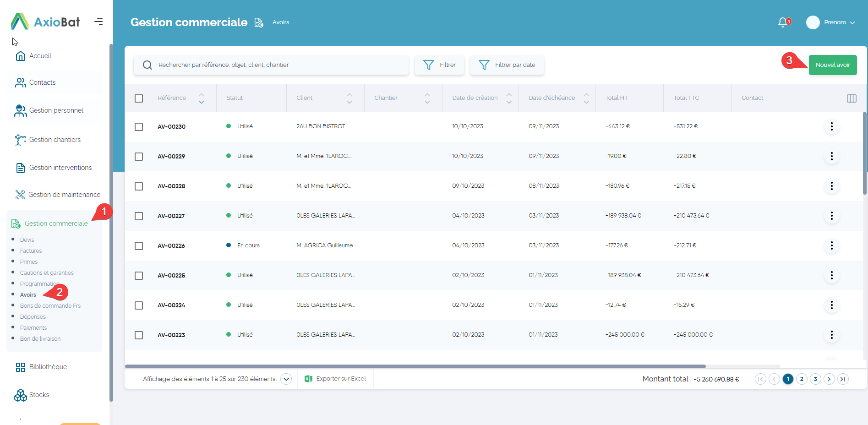Open the column chooser icon in table header
The width and height of the screenshot is (868, 425).
(x=852, y=98)
